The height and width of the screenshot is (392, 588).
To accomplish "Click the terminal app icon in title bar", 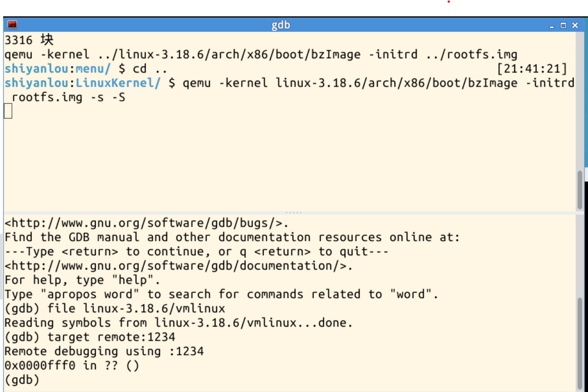I will click(12, 25).
